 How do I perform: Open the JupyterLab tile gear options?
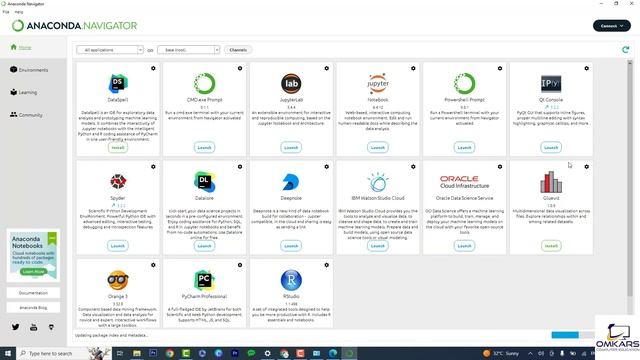pos(327,69)
